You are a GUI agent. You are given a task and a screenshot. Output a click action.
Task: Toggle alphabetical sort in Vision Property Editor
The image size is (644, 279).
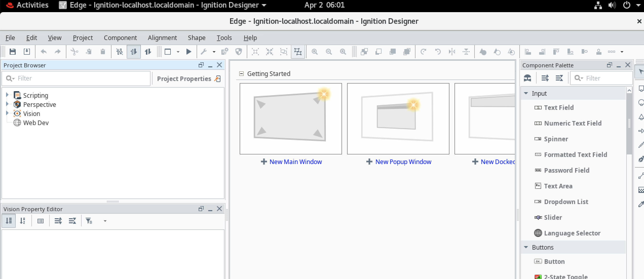click(23, 221)
